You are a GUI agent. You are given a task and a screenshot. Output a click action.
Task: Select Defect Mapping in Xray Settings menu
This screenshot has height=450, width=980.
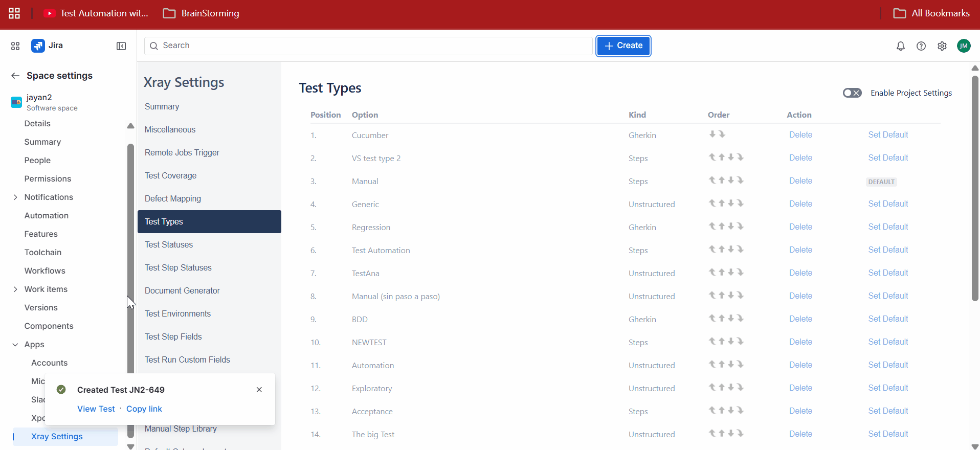(x=173, y=198)
